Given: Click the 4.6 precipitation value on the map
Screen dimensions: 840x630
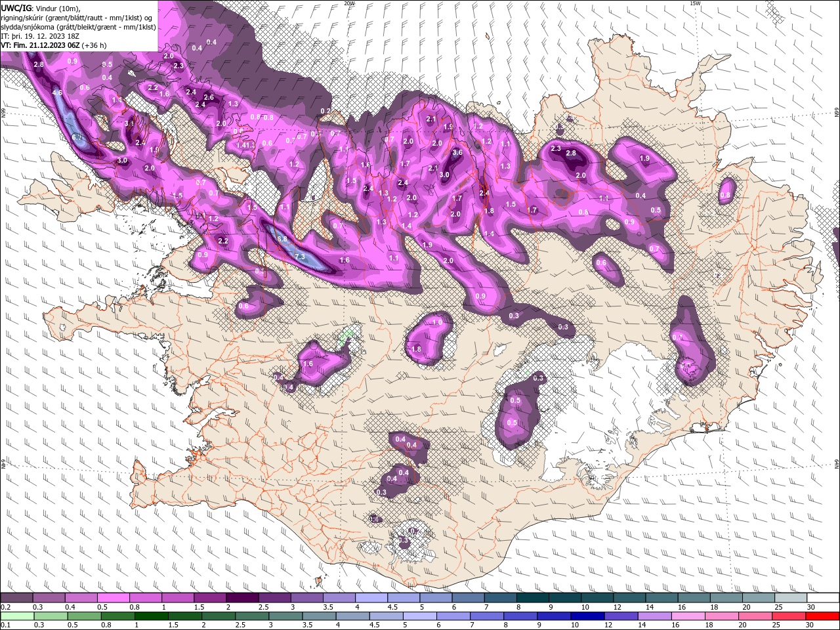Looking at the screenshot, I should point(57,93).
